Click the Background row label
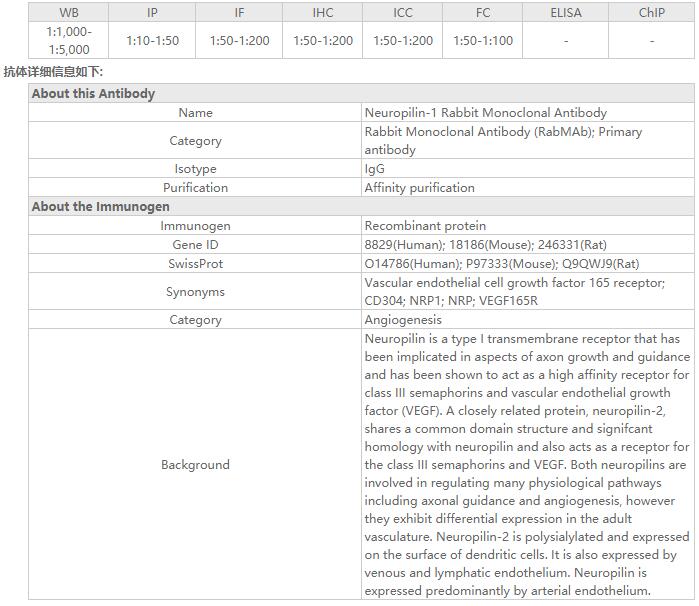This screenshot has width=699, height=606. point(195,465)
